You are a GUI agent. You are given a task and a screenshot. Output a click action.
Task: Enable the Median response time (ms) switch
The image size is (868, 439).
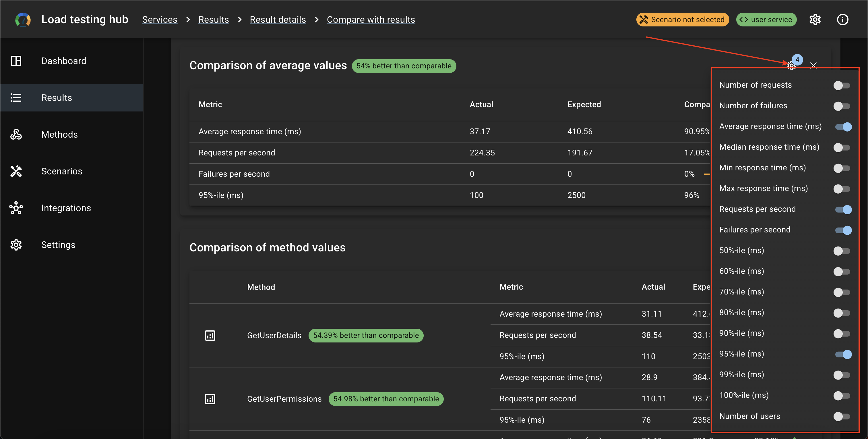pyautogui.click(x=842, y=147)
